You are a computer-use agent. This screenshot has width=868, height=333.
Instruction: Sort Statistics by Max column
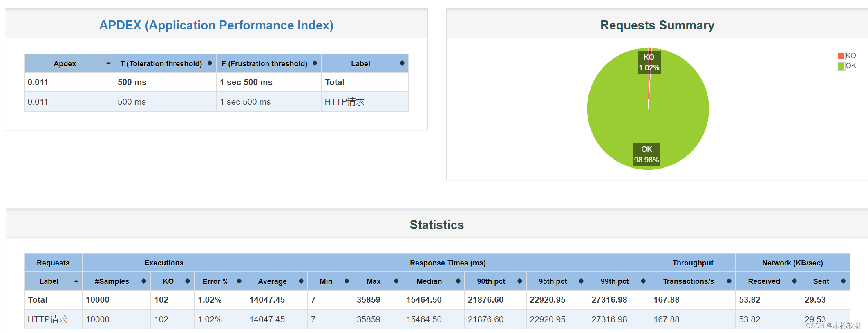pyautogui.click(x=378, y=281)
